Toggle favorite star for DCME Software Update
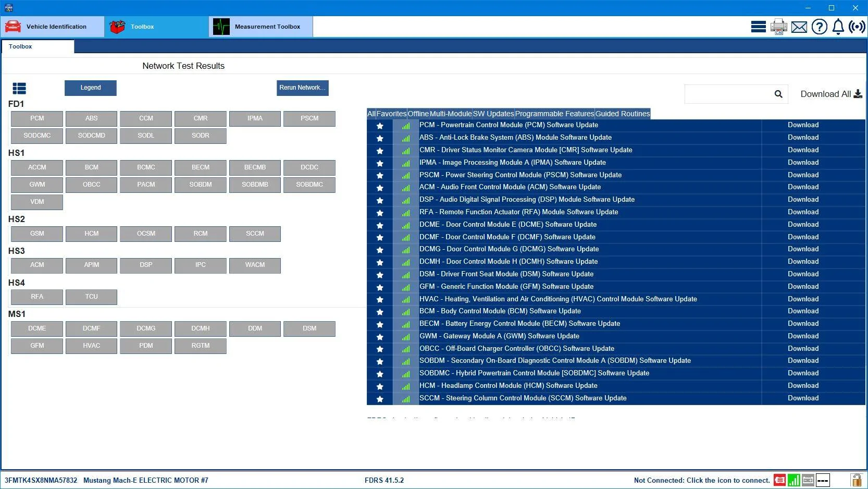This screenshot has width=868, height=489. [380, 225]
